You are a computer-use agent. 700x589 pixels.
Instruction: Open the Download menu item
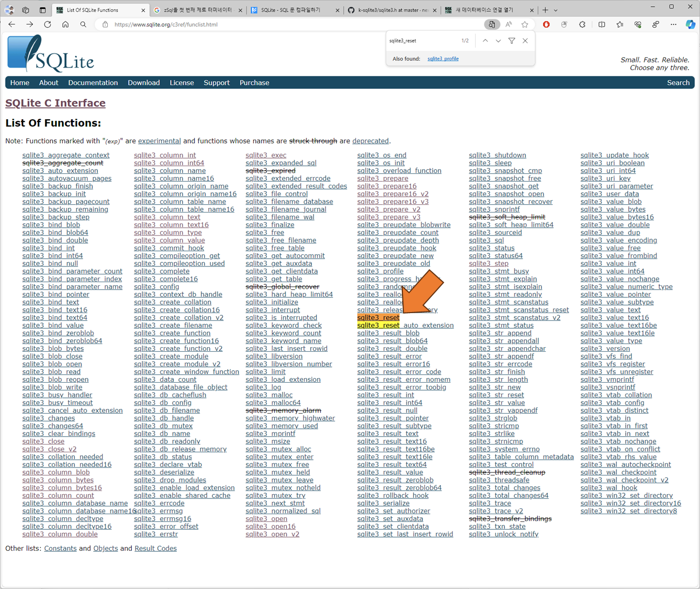click(x=144, y=83)
